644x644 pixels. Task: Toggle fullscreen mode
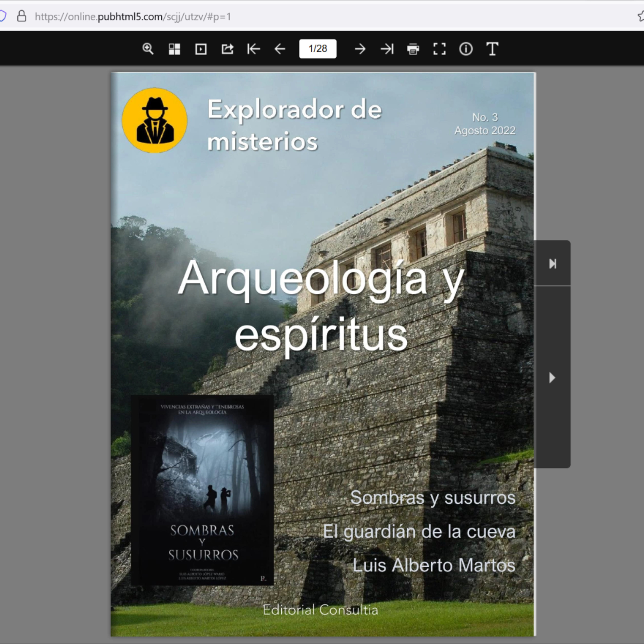[439, 49]
